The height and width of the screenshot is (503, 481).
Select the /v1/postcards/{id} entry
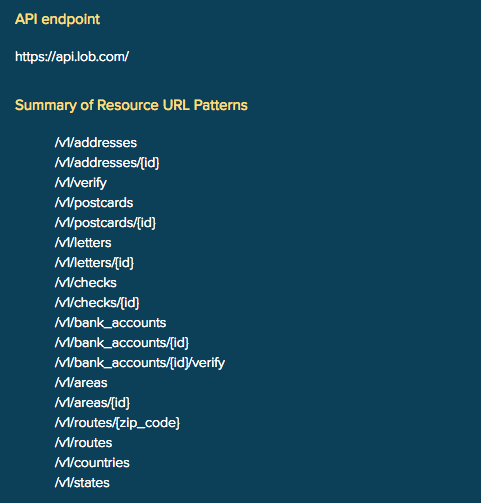[x=105, y=223]
